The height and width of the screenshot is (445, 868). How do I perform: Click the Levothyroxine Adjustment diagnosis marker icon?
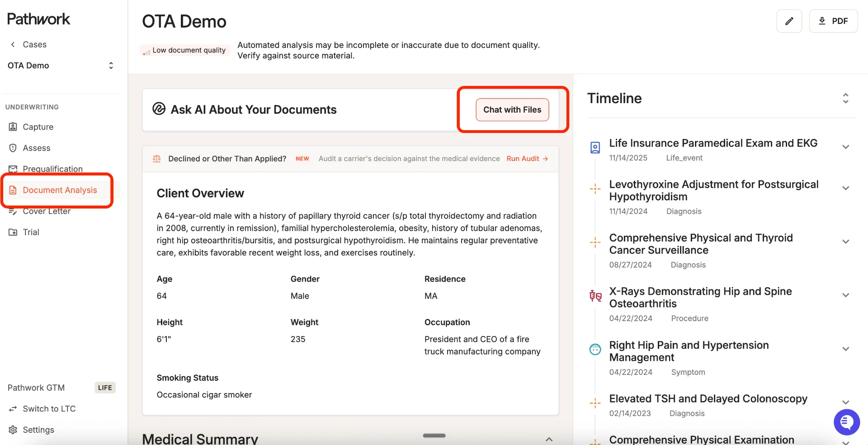595,189
